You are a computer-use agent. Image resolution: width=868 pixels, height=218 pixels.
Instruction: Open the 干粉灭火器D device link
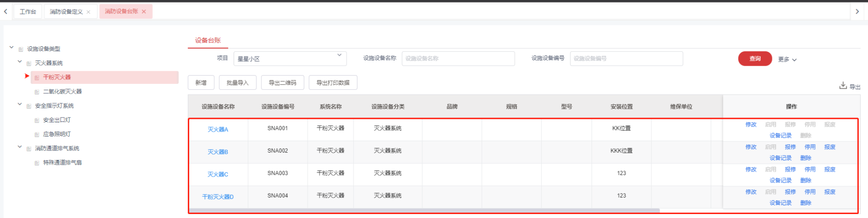[218, 197]
